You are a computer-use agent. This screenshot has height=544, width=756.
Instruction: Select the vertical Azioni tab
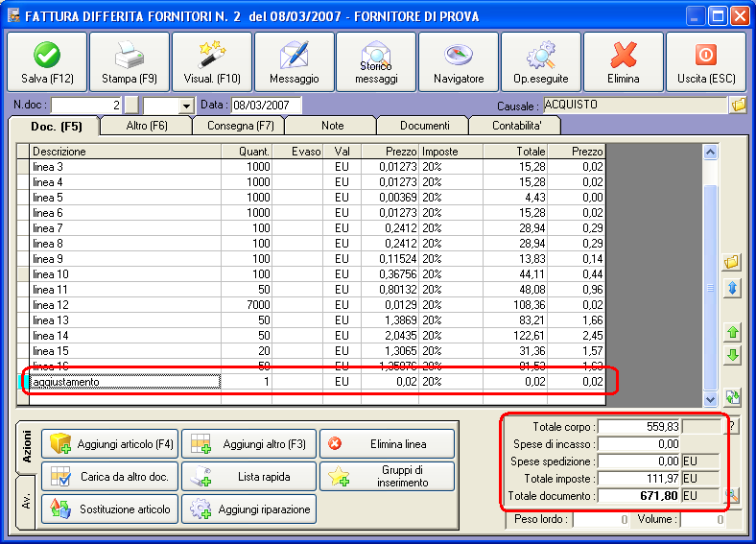click(x=27, y=447)
